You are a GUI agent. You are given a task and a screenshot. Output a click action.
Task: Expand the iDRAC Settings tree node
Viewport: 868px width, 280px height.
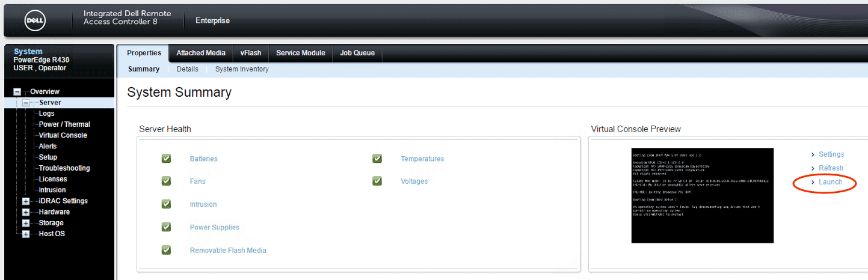(26, 201)
